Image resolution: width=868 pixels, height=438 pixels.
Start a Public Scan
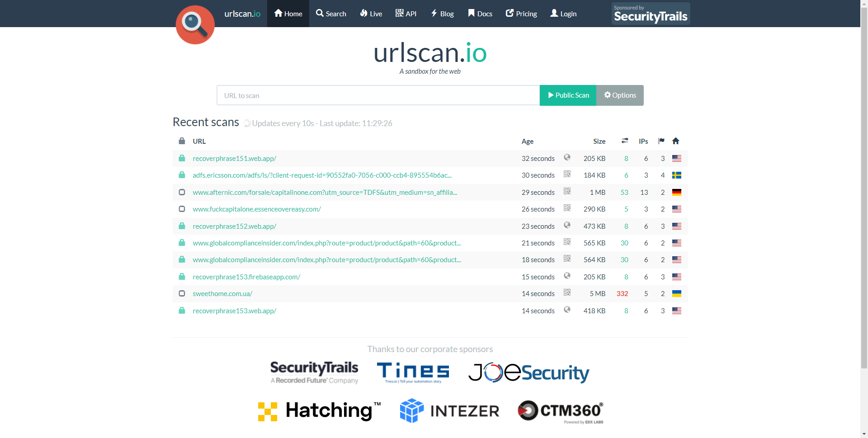pos(568,95)
